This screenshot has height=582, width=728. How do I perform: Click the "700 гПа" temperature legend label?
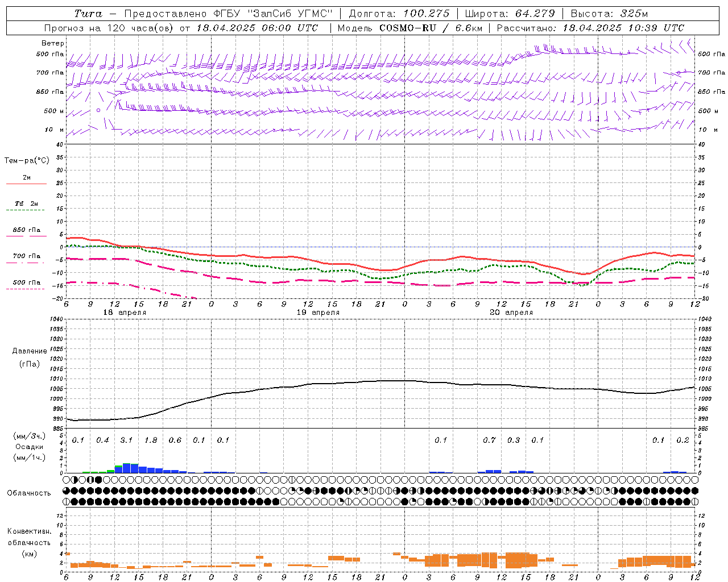[x=26, y=256]
